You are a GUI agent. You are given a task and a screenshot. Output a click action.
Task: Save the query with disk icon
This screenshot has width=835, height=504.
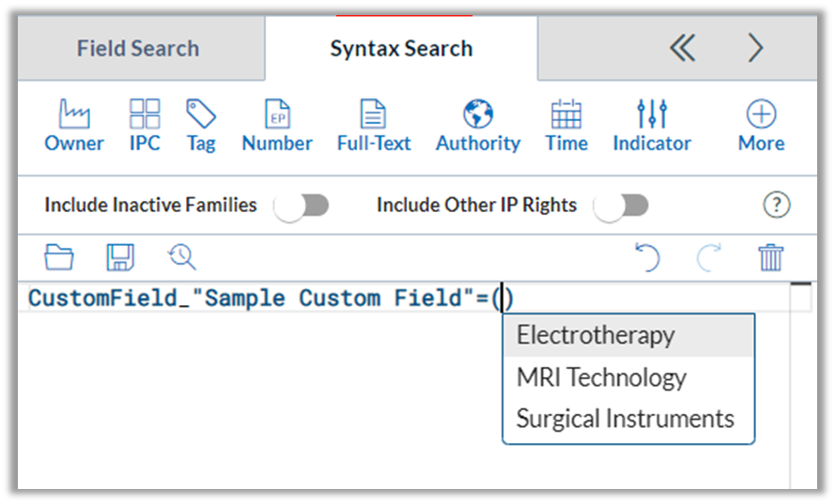[120, 257]
